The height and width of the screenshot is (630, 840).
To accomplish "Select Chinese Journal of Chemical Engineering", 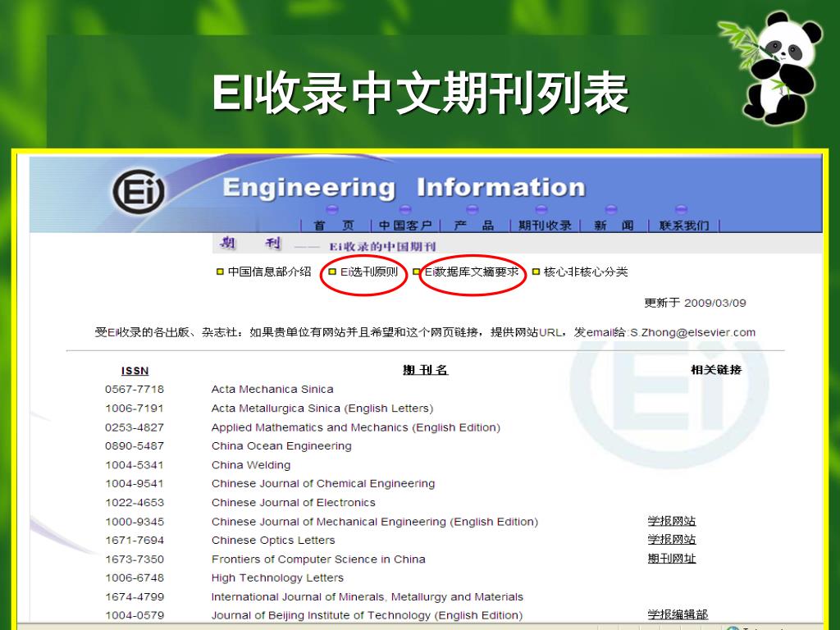I will (x=323, y=484).
